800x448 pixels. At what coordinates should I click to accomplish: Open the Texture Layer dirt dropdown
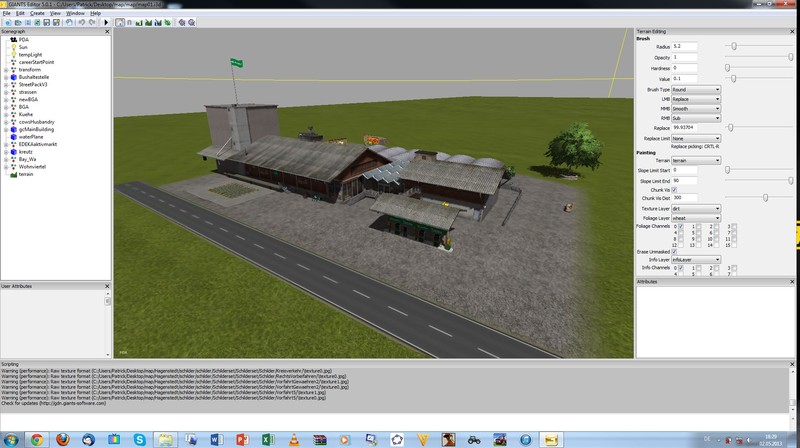coord(696,209)
